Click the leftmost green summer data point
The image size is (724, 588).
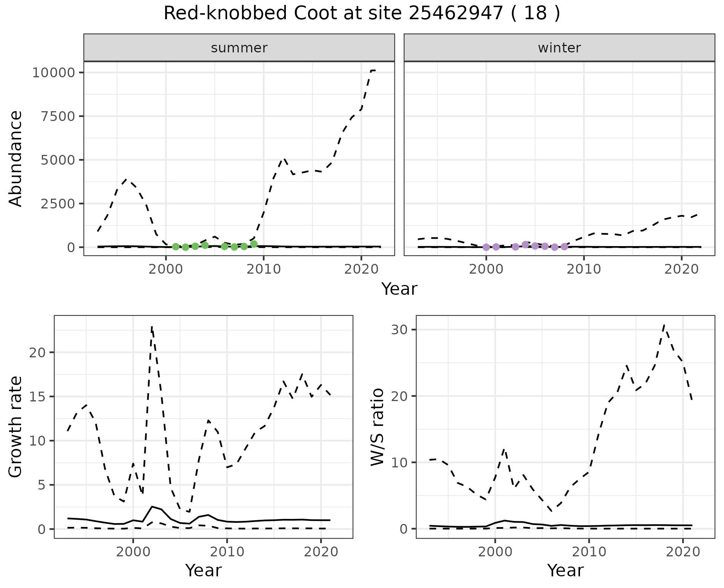point(176,247)
